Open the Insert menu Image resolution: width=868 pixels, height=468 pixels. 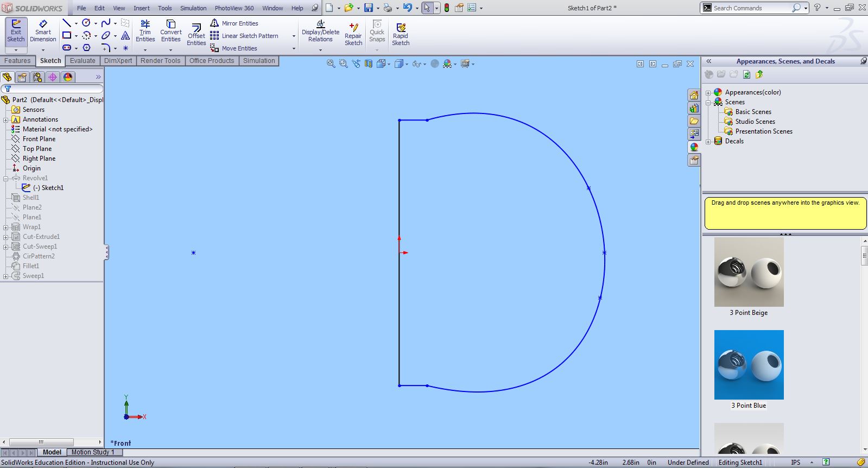pos(142,8)
